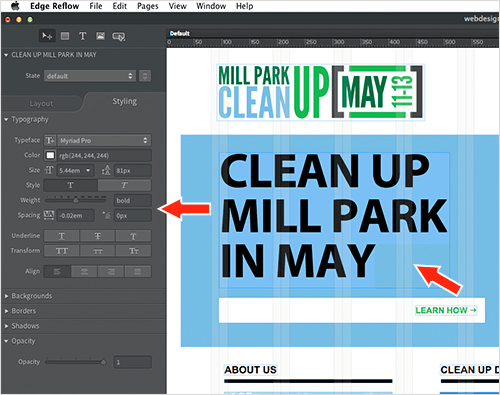500x395 pixels.
Task: Switch to the Layout tab
Action: [41, 104]
